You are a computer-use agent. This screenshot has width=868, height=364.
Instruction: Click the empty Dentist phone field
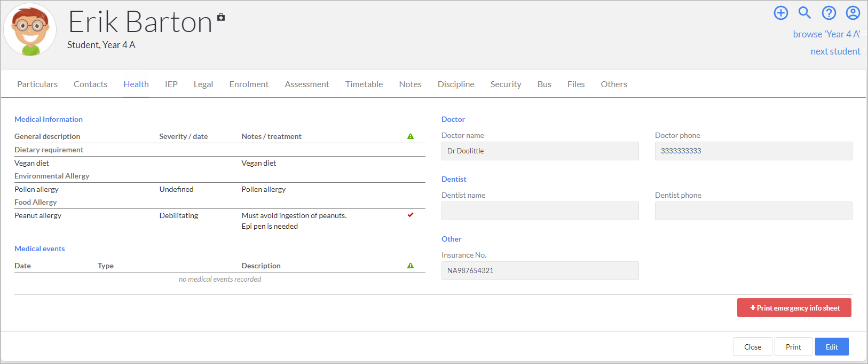click(754, 211)
